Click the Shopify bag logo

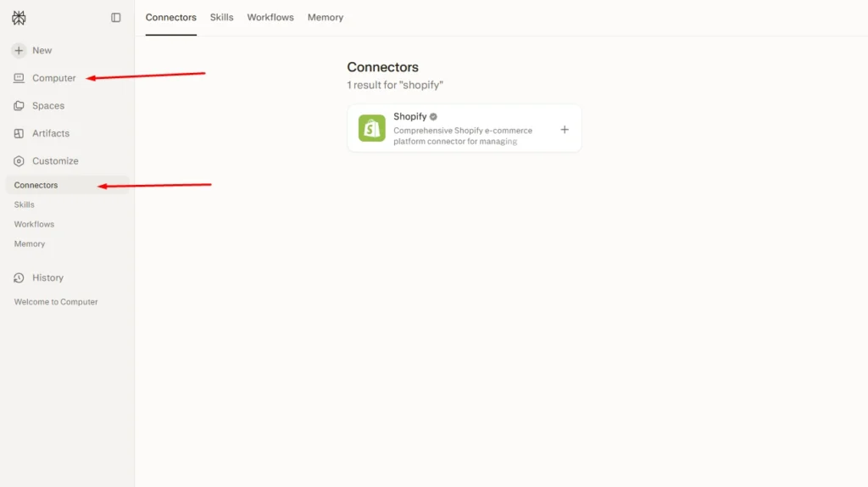point(371,128)
